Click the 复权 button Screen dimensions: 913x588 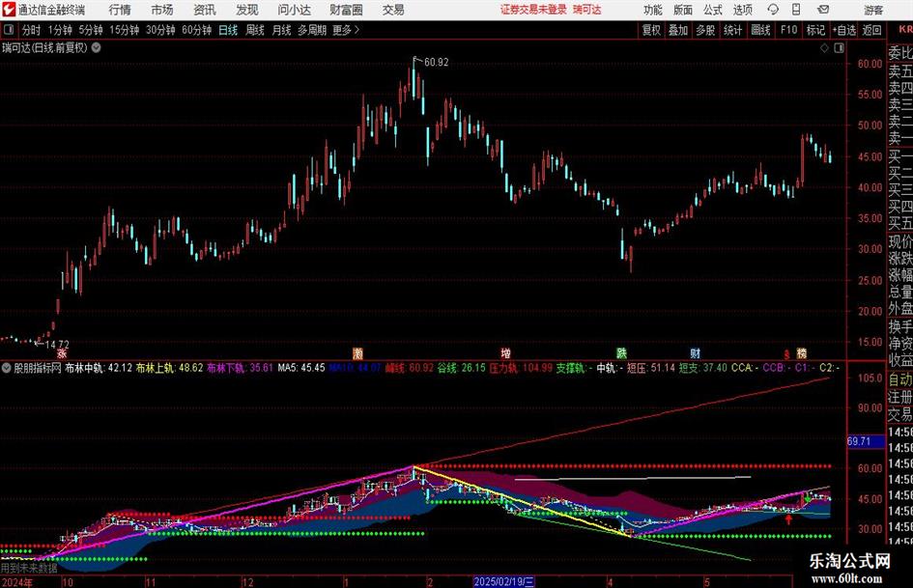(x=651, y=30)
